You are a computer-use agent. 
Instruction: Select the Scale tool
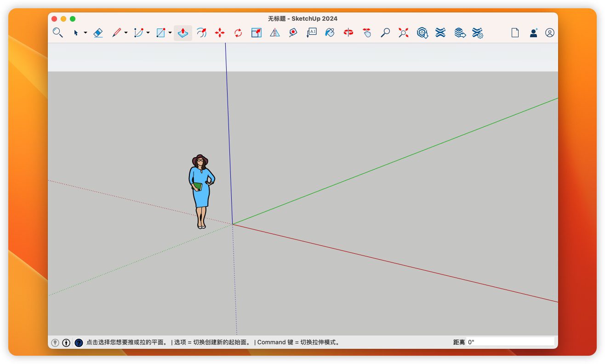tap(256, 33)
